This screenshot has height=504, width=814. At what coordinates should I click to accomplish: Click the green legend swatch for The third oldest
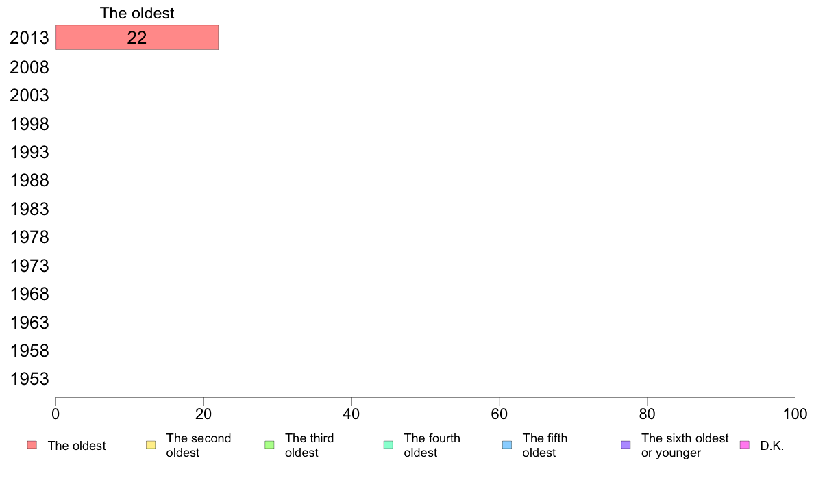point(269,445)
